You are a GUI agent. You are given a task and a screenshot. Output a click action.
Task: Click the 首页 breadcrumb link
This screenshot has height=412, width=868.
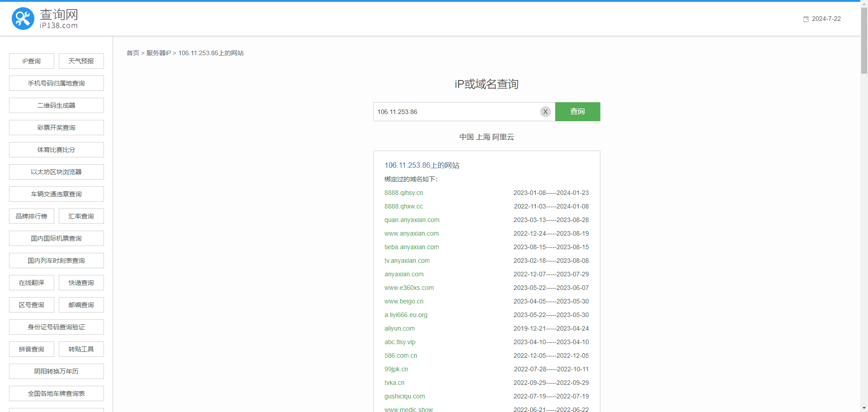point(133,53)
